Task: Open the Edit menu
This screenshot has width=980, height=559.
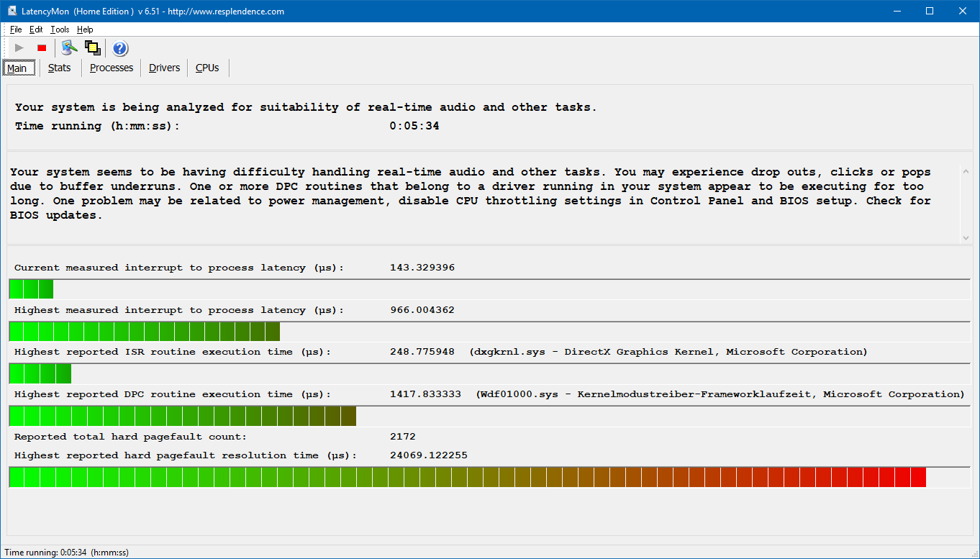Action: coord(36,29)
